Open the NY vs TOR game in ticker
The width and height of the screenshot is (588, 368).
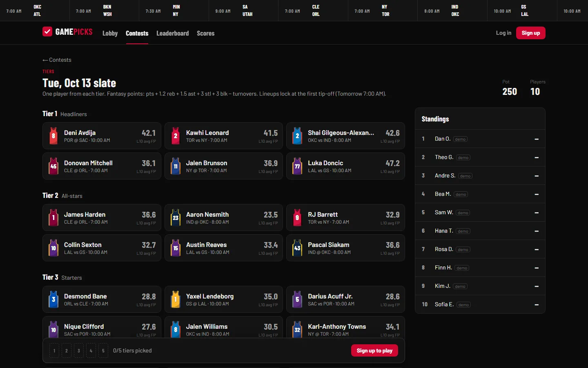(383, 11)
